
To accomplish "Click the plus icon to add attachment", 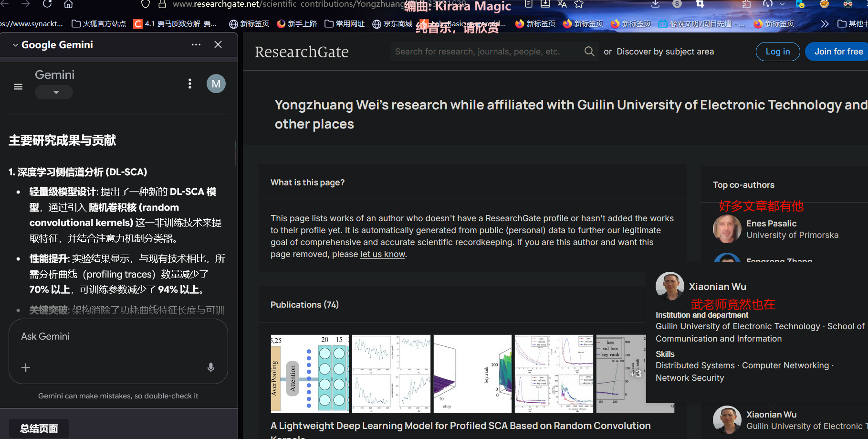I will coord(26,367).
